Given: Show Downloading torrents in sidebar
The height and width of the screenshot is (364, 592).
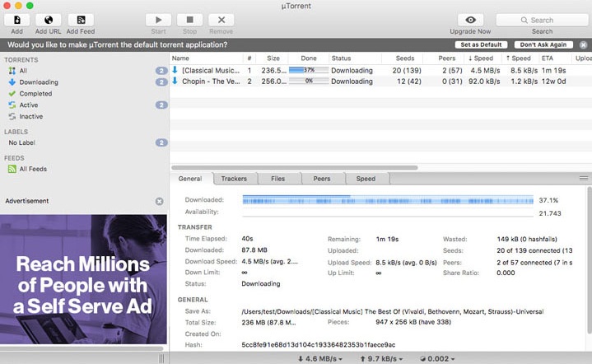Looking at the screenshot, I should point(85,82).
